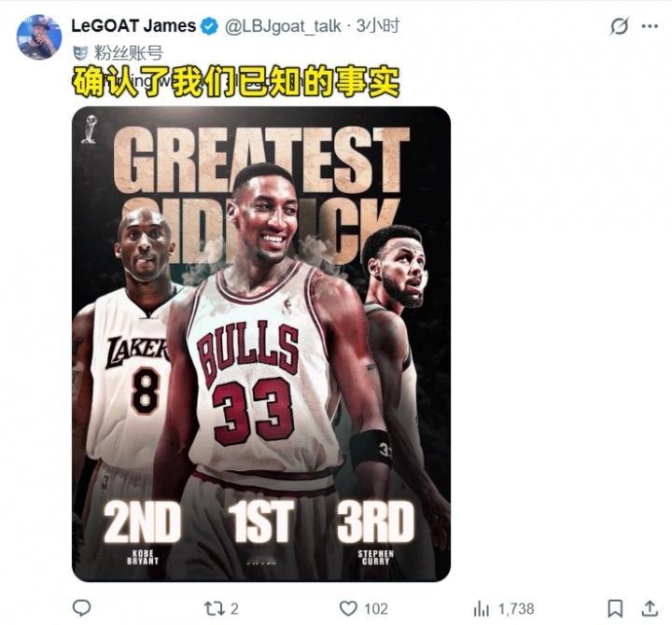Click the blue verified badge

[209, 26]
